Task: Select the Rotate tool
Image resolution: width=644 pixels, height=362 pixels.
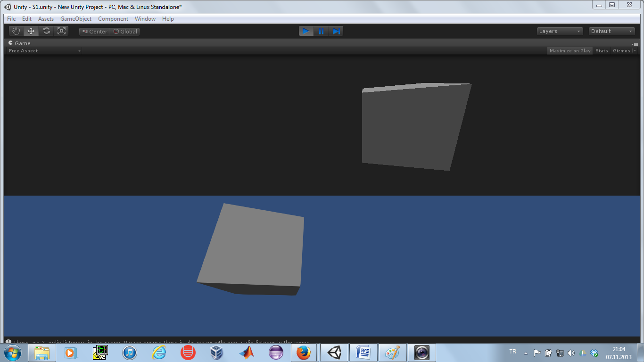Action: [x=46, y=31]
